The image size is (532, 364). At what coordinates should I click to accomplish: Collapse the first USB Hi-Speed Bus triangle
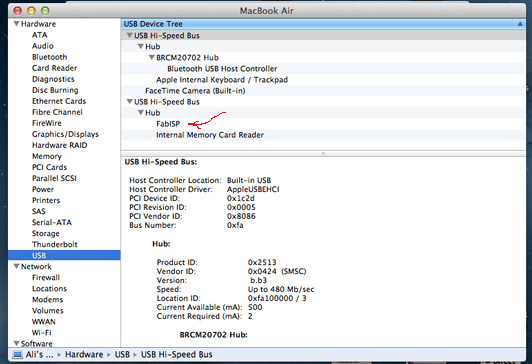pyautogui.click(x=129, y=35)
